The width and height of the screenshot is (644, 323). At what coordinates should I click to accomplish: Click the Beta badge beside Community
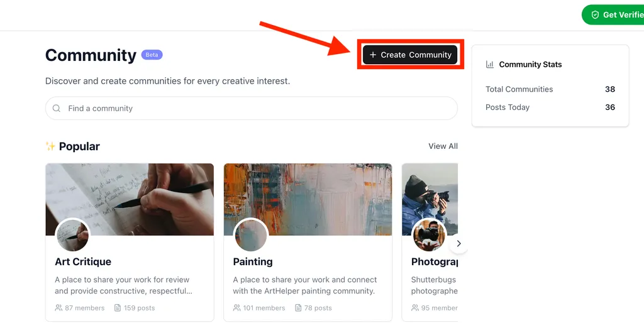(x=152, y=55)
